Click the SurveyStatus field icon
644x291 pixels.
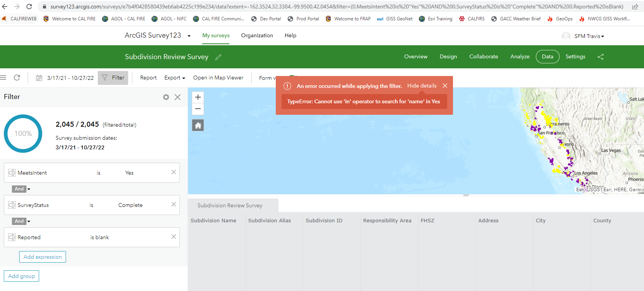pos(12,205)
